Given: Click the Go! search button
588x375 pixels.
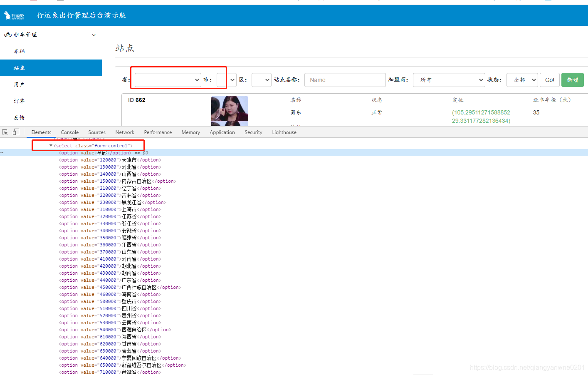Looking at the screenshot, I should (x=550, y=80).
